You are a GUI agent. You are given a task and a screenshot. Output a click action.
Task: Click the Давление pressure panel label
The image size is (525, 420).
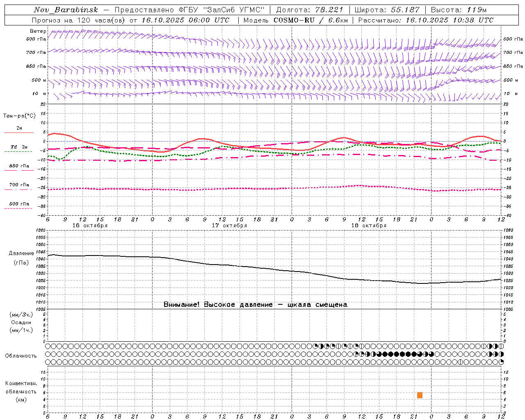[x=21, y=253]
